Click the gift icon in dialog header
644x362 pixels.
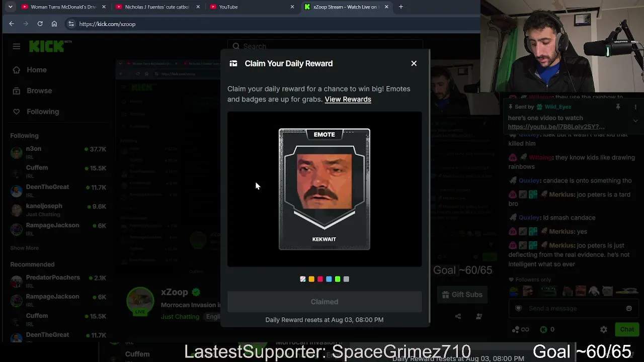point(233,63)
